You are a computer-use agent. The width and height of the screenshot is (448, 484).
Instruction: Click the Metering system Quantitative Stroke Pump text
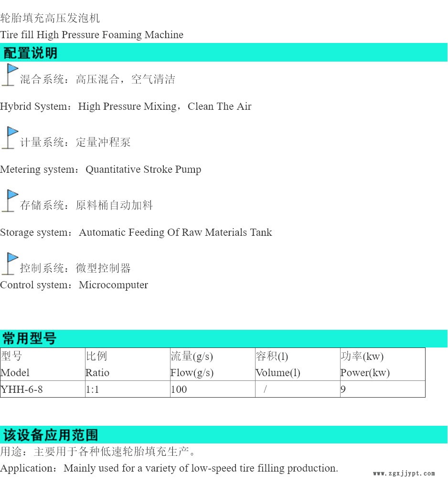pos(101,169)
